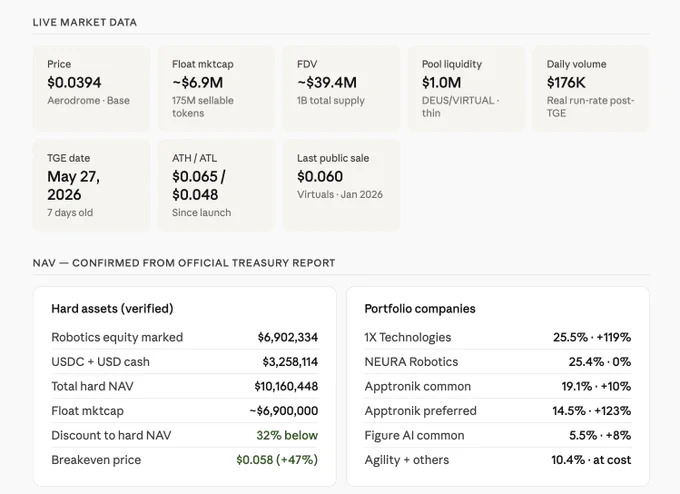Select the Daily volume $176K card
The image size is (680, 494).
coord(591,88)
